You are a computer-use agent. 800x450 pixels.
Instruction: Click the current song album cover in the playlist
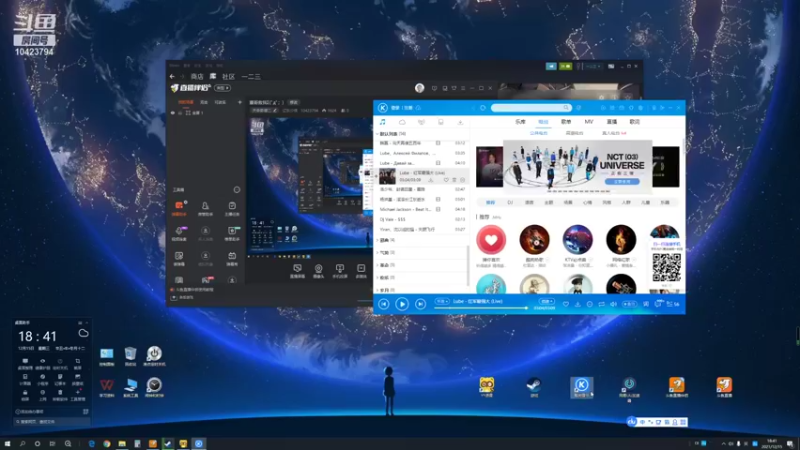coord(387,177)
